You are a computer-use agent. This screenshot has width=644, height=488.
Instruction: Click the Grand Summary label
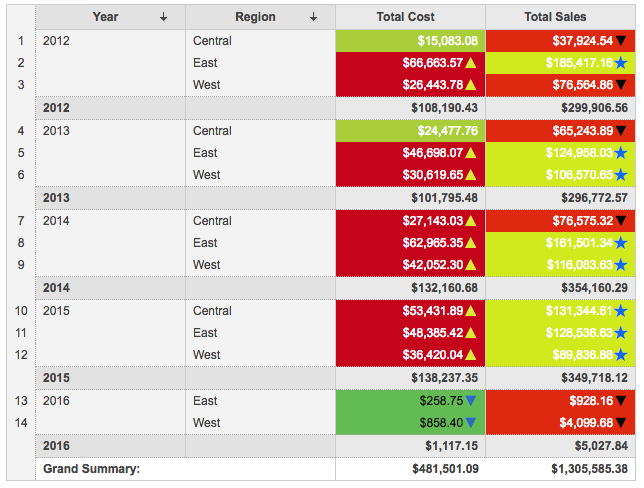click(x=90, y=468)
